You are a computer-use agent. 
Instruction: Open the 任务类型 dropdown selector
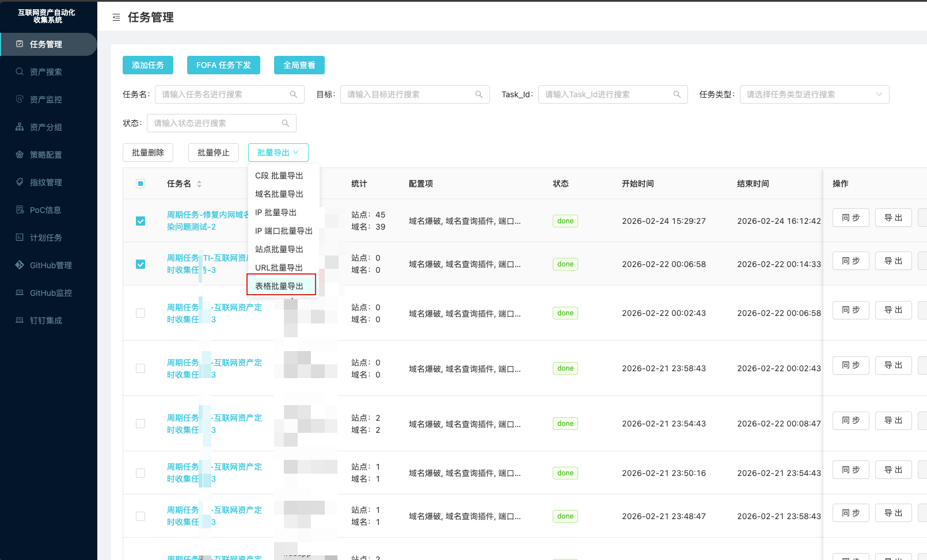814,94
